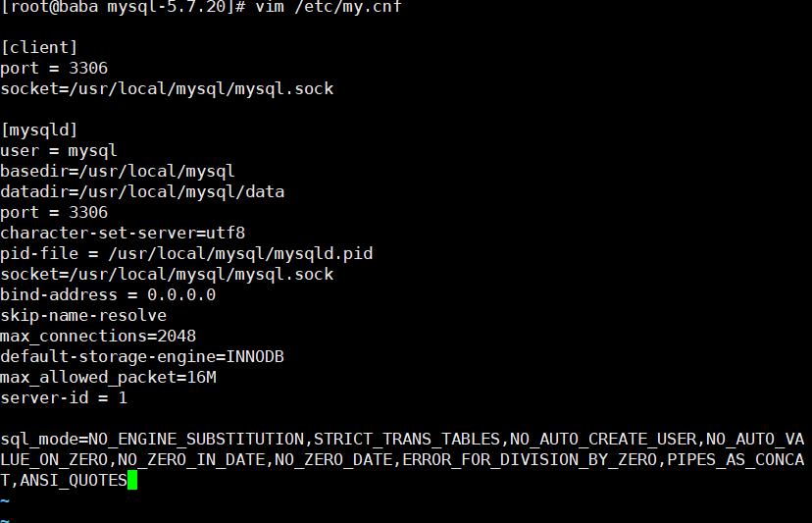Click the bind-address = 0.0.0.0 line
This screenshot has width=812, height=523.
click(107, 294)
